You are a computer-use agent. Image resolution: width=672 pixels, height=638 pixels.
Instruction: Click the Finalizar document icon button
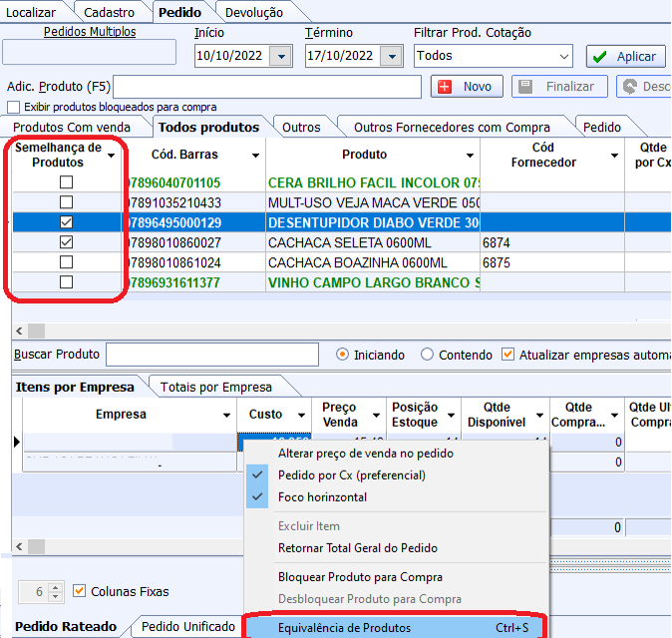559,87
